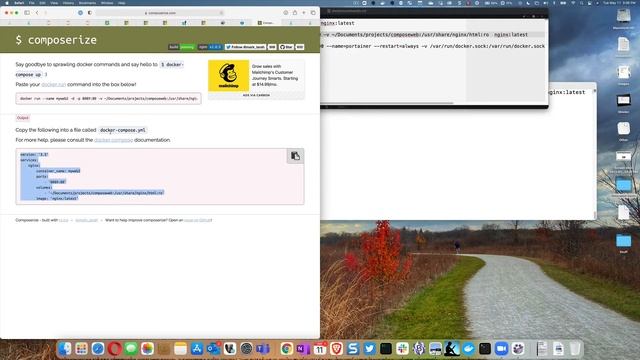640x360 pixels.
Task: Follow the docker-compose documentation link
Action: click(x=113, y=140)
